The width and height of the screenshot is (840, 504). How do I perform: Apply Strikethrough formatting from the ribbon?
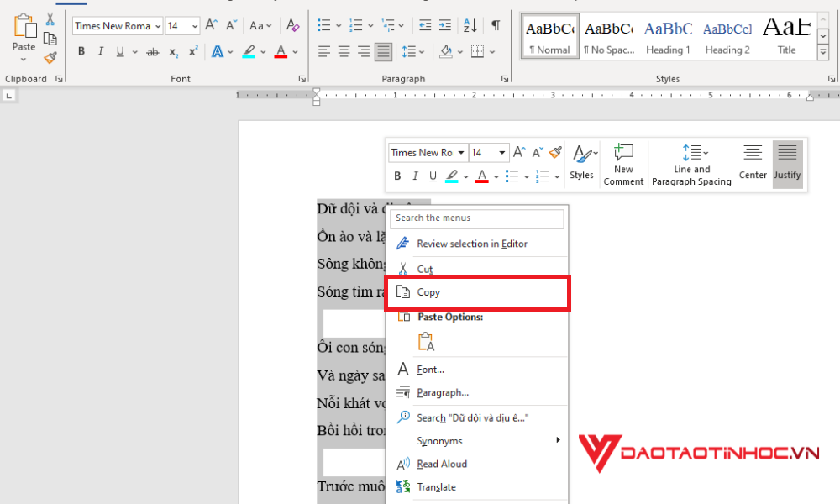click(153, 51)
